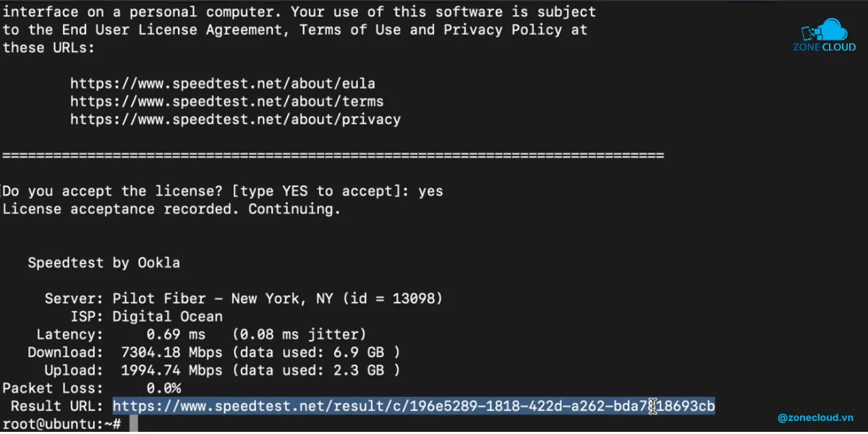Open the speedtest.net terms URL
The width and height of the screenshot is (868, 434).
point(227,101)
